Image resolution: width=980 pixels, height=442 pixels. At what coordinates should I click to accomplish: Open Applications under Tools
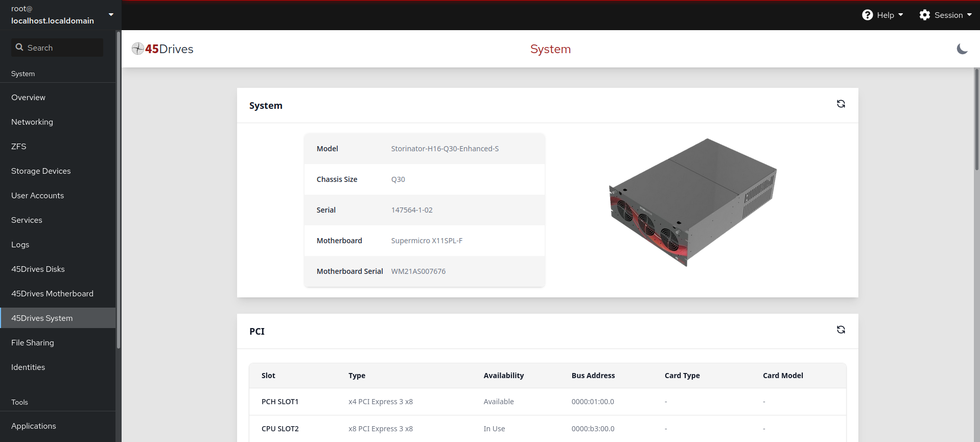pos(58,426)
